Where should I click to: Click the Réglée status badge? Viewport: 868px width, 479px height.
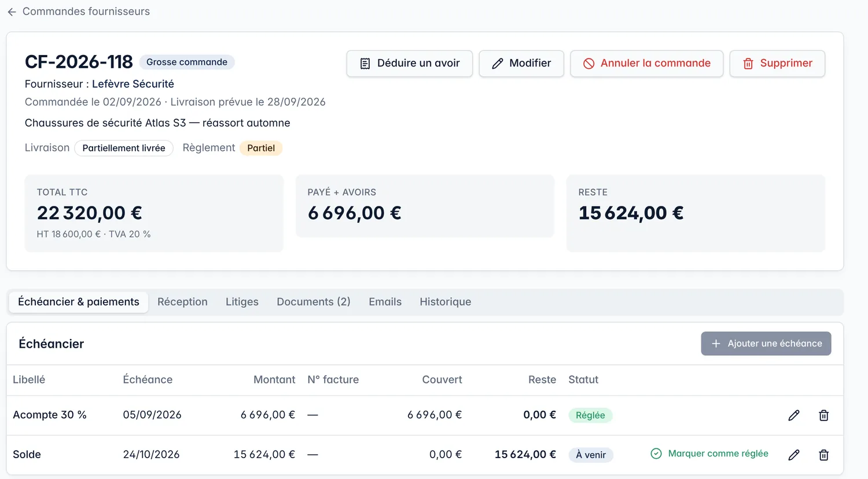pos(590,415)
